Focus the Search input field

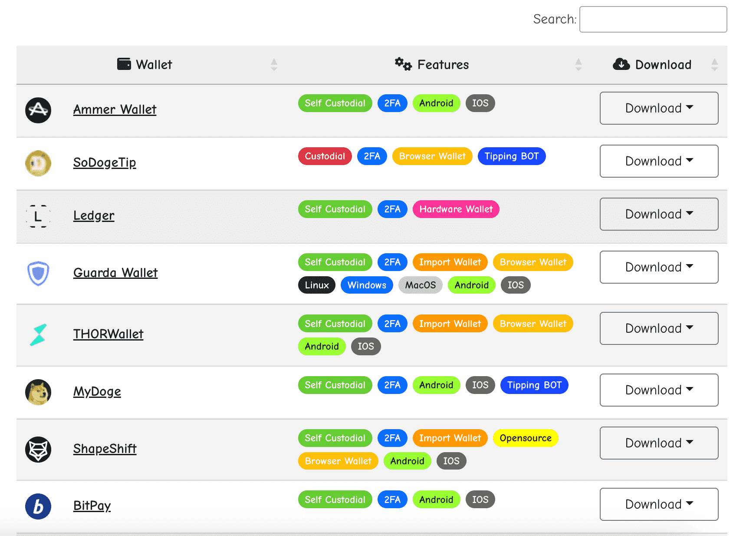point(653,19)
